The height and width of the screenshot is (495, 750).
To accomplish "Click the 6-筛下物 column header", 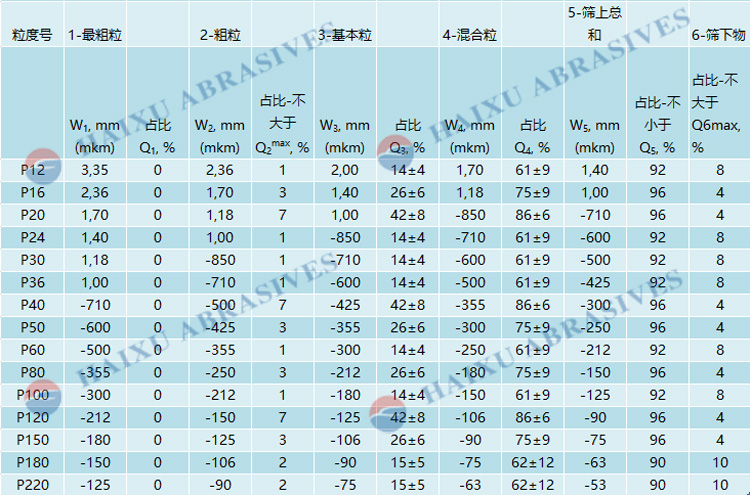I will click(718, 34).
